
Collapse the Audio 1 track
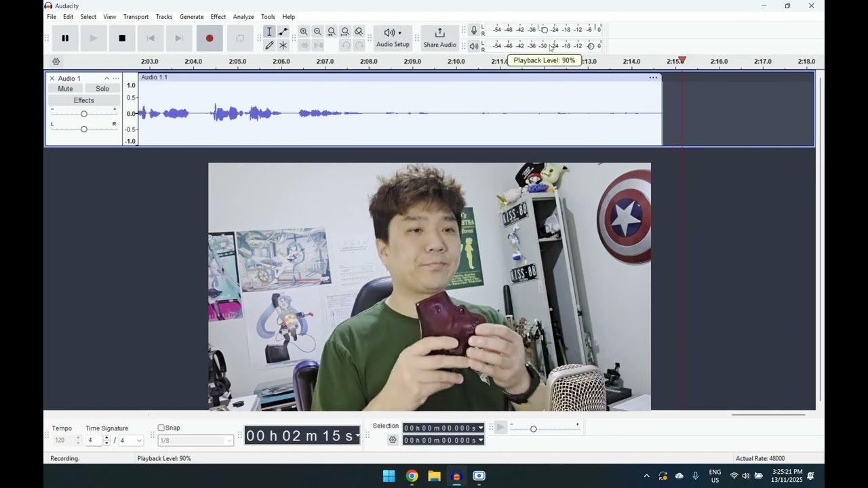click(x=106, y=79)
